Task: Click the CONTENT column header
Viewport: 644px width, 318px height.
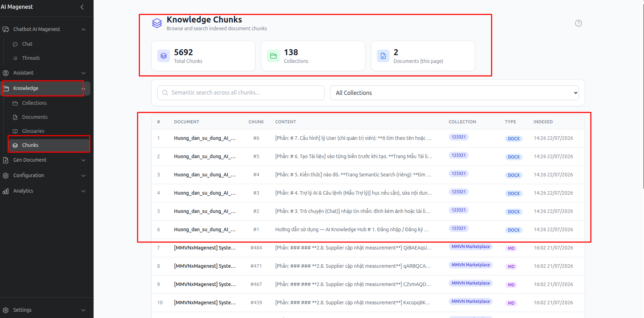Action: (x=285, y=122)
